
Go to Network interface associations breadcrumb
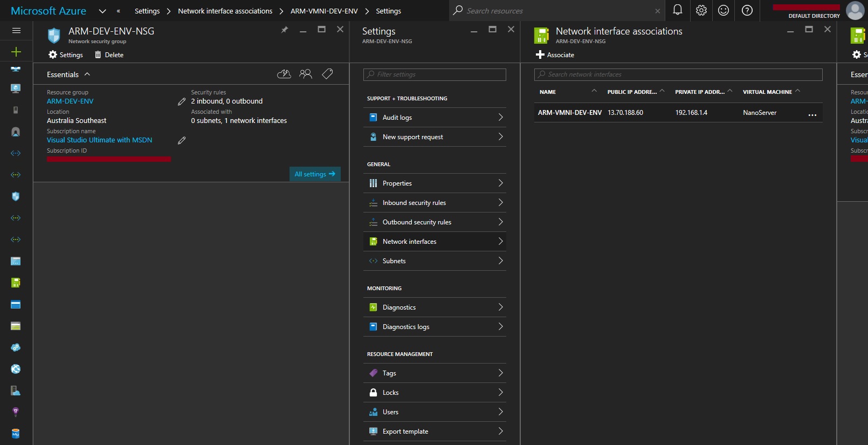click(225, 11)
